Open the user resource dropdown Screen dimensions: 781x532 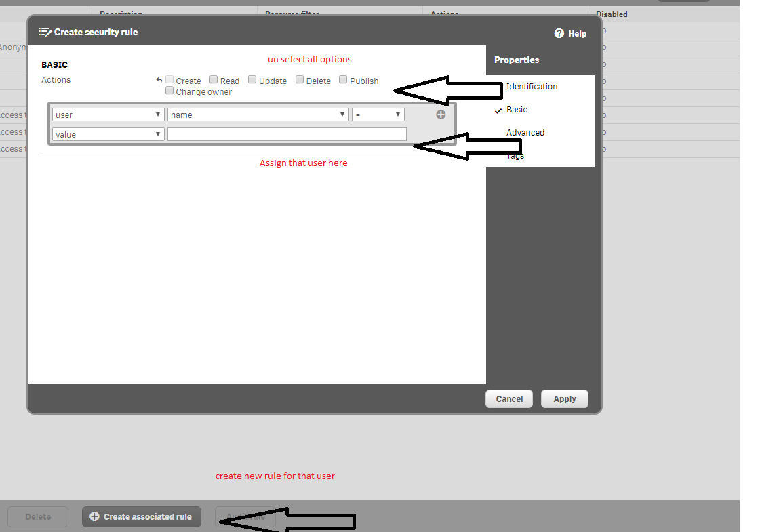tap(108, 115)
